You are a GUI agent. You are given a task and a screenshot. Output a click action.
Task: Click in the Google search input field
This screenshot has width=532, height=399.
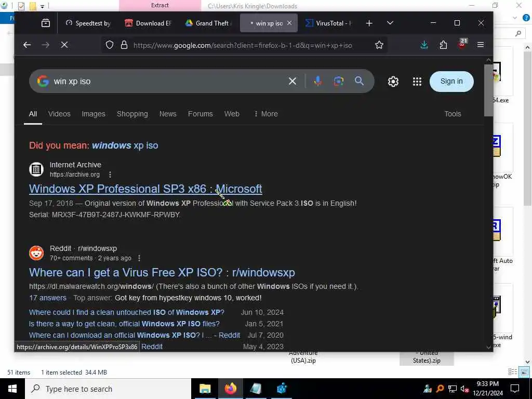click(170, 82)
